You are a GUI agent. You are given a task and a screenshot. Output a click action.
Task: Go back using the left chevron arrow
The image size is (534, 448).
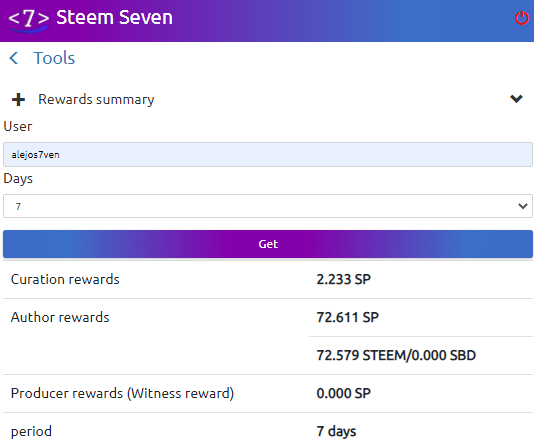click(x=14, y=58)
